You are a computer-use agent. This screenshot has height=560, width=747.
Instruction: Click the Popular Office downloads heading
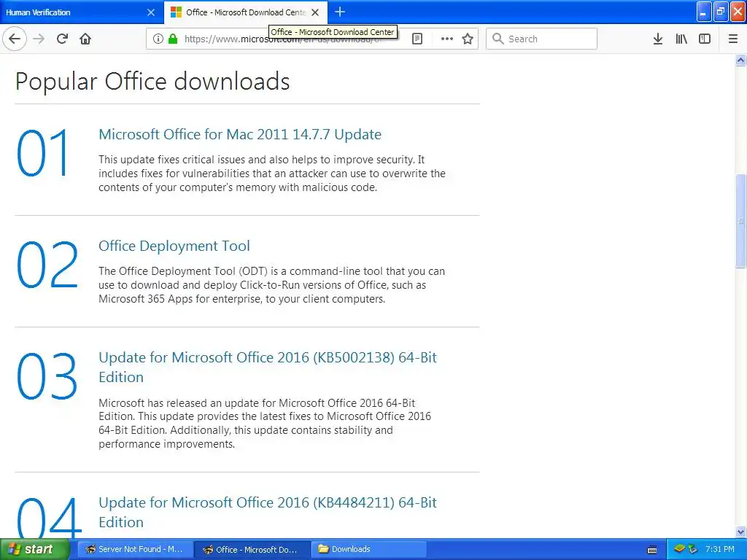pyautogui.click(x=152, y=82)
